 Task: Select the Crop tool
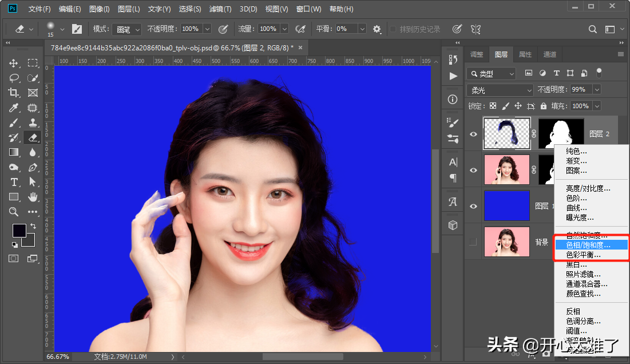14,93
